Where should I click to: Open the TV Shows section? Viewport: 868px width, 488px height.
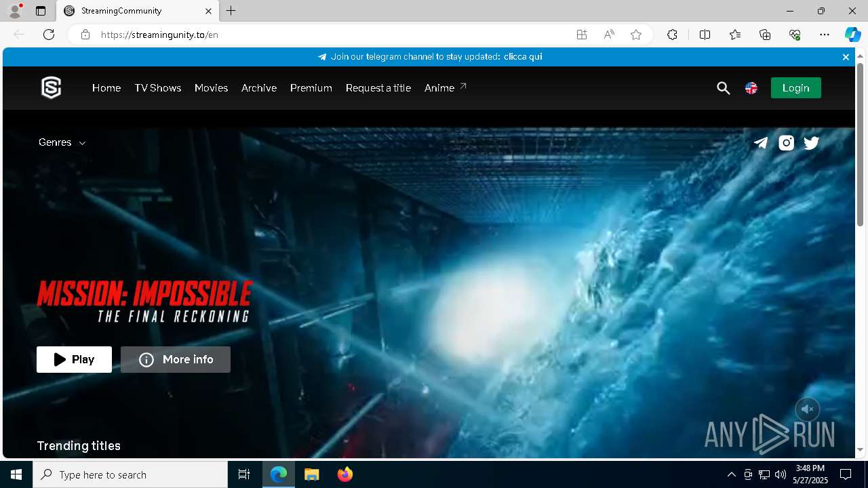point(158,88)
